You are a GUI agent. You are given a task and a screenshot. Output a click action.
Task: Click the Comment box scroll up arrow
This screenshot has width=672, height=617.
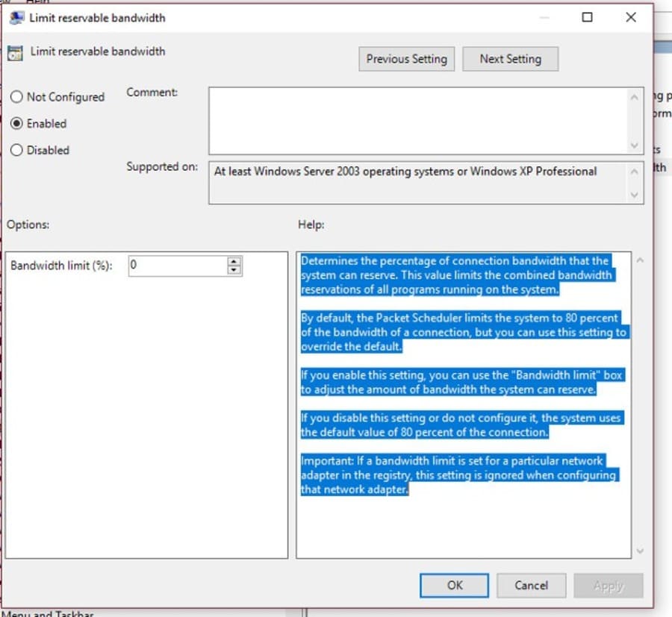634,98
